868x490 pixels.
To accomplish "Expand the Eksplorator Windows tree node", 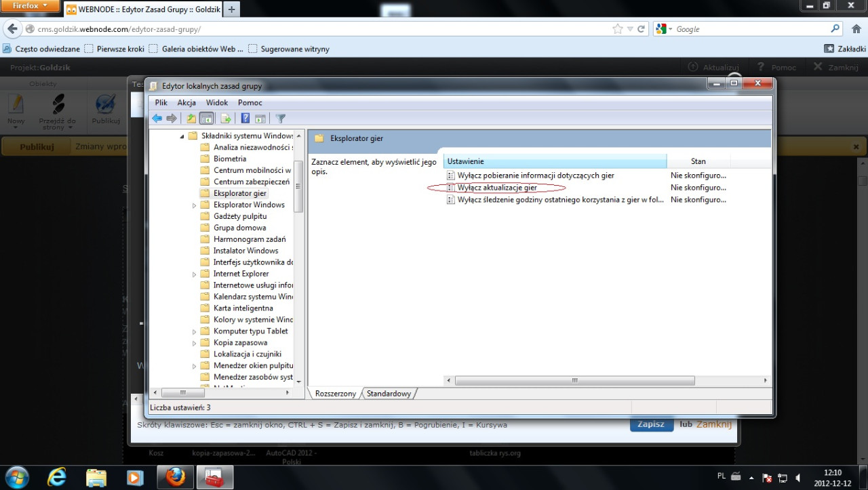I will (195, 205).
